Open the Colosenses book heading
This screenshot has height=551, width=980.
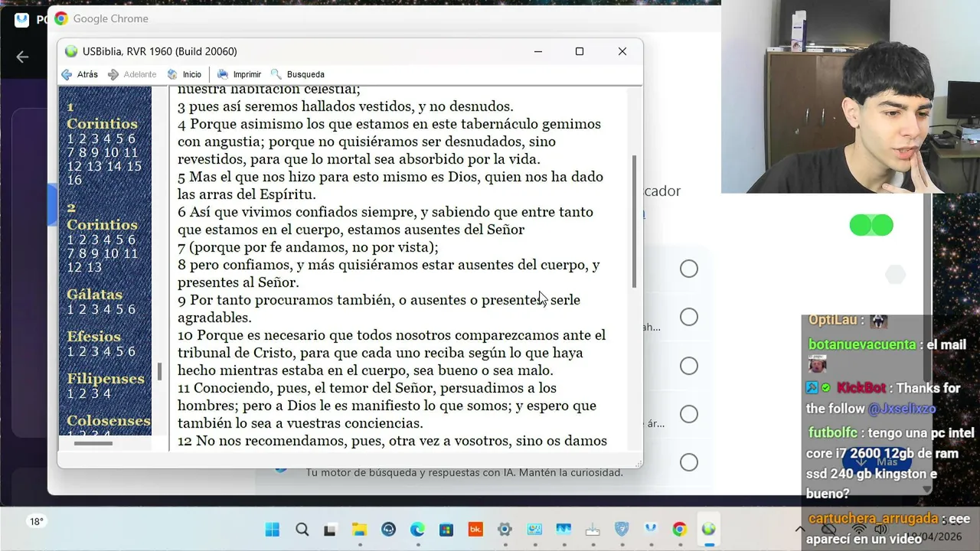click(109, 421)
